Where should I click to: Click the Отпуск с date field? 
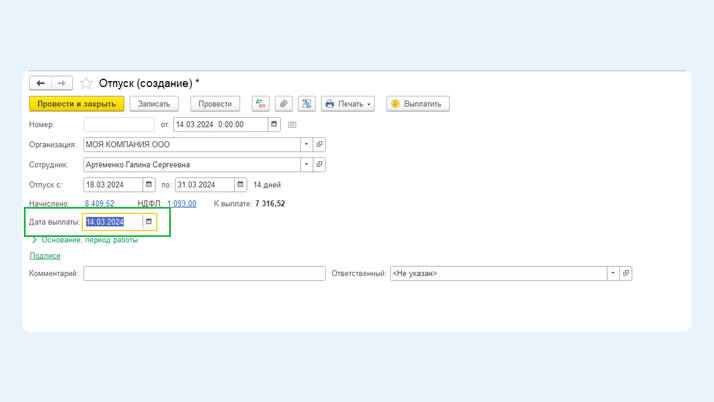[113, 184]
